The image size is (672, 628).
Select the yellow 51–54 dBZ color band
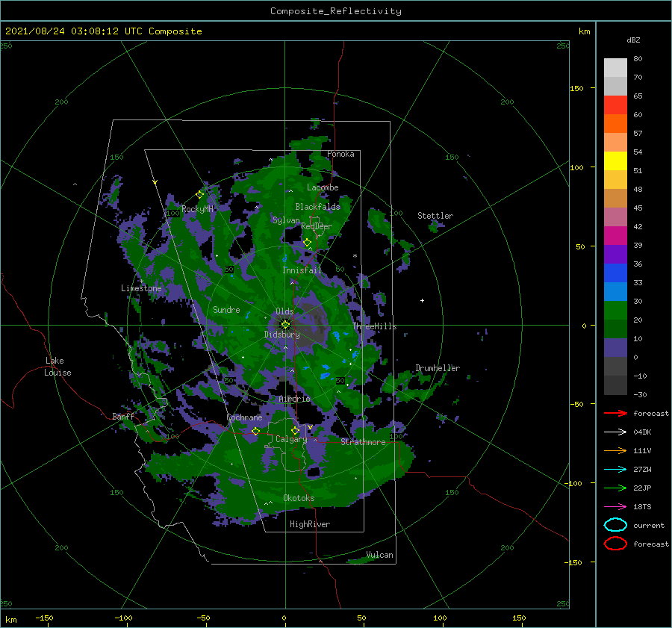click(615, 161)
